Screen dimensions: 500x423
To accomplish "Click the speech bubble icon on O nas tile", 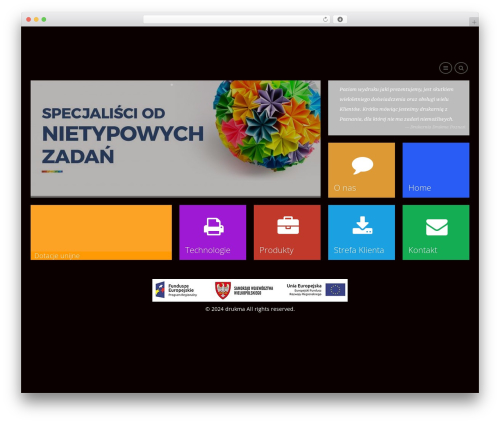I will coord(362,165).
